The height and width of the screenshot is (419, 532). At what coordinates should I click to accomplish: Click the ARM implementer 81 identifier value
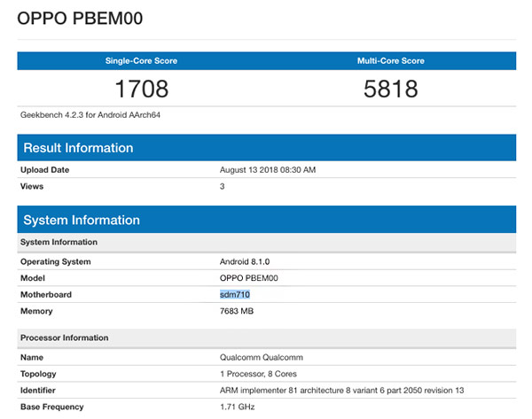point(341,391)
